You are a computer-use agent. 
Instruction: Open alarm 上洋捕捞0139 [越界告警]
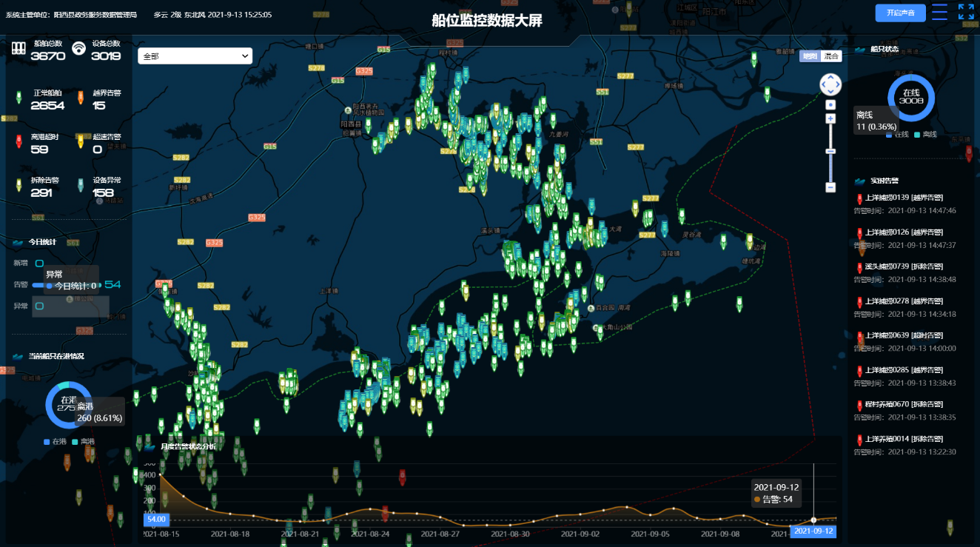[905, 198]
